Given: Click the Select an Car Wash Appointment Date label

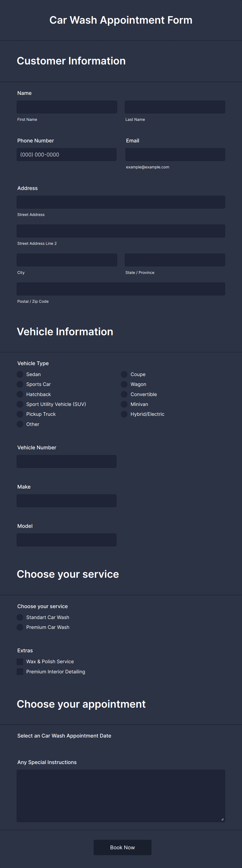Looking at the screenshot, I should tap(64, 736).
